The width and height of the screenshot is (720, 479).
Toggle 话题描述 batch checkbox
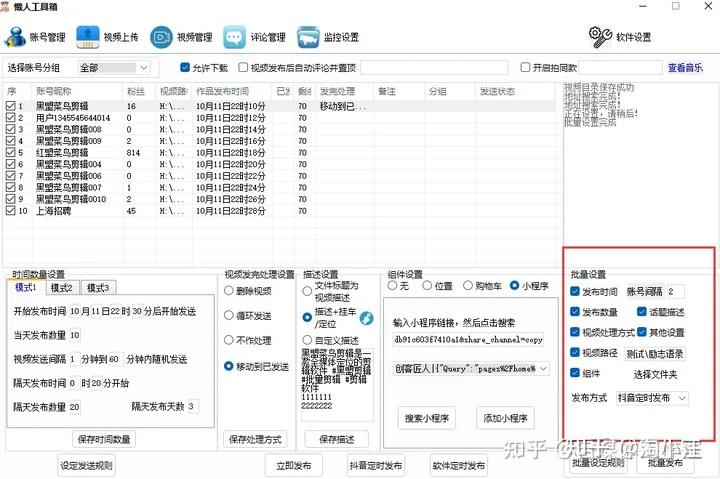[x=642, y=312]
